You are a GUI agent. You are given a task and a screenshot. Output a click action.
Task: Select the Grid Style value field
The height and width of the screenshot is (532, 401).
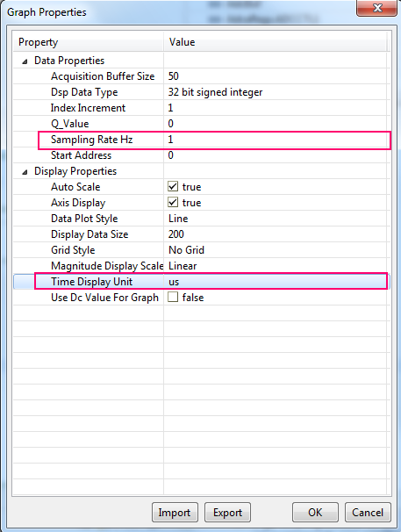coord(276,249)
